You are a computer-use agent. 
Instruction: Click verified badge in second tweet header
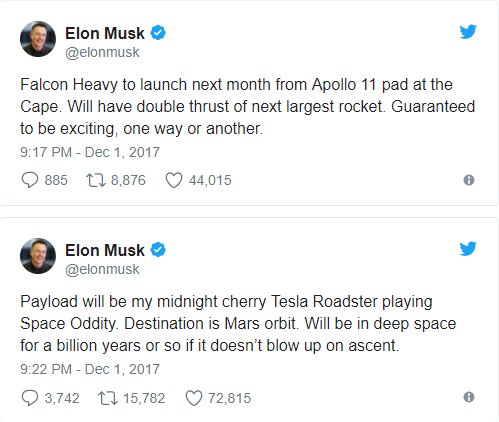158,250
